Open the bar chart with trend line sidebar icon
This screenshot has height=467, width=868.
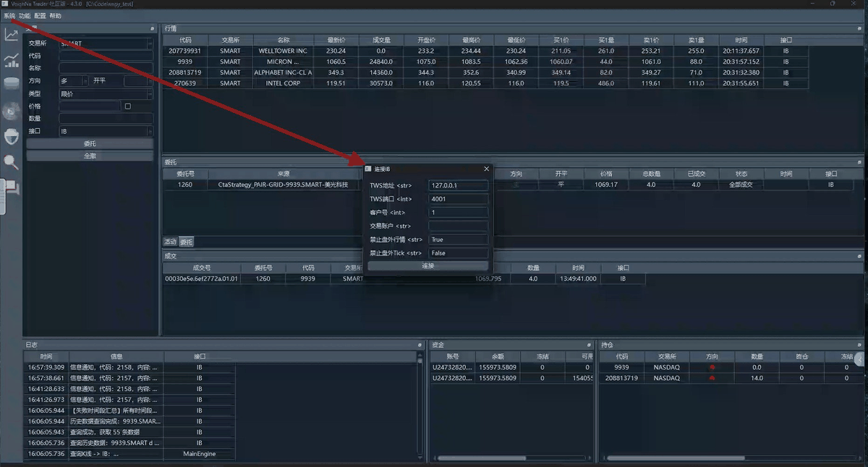click(x=12, y=59)
